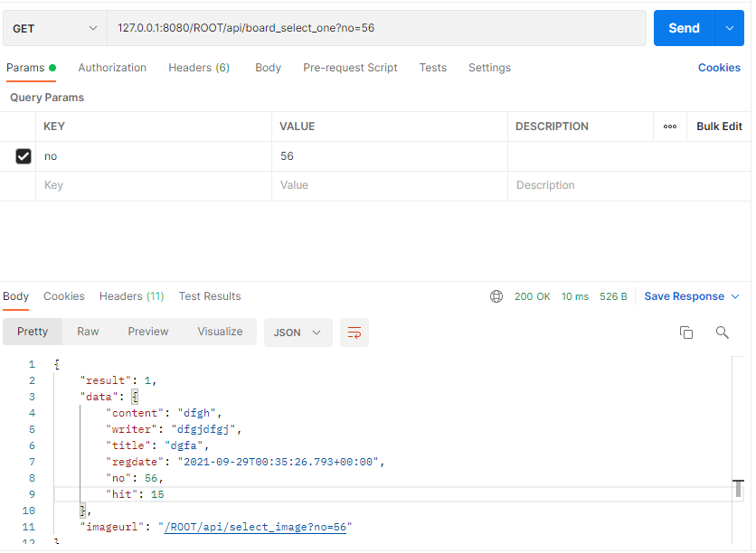Open the response Headers (11) tab
The width and height of the screenshot is (756, 553).
[132, 296]
